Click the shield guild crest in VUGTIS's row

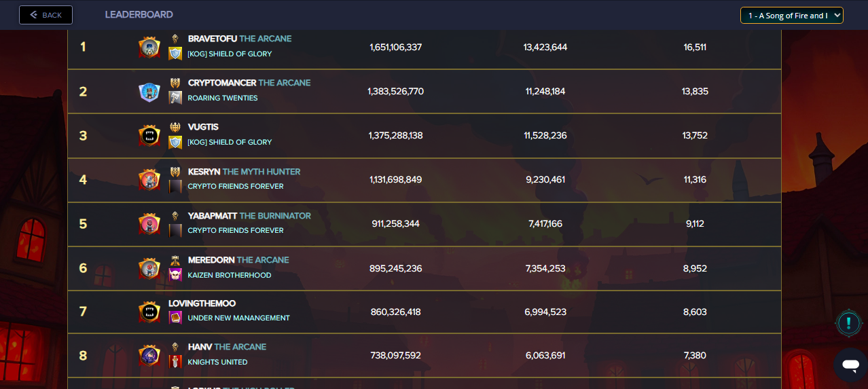(x=175, y=142)
